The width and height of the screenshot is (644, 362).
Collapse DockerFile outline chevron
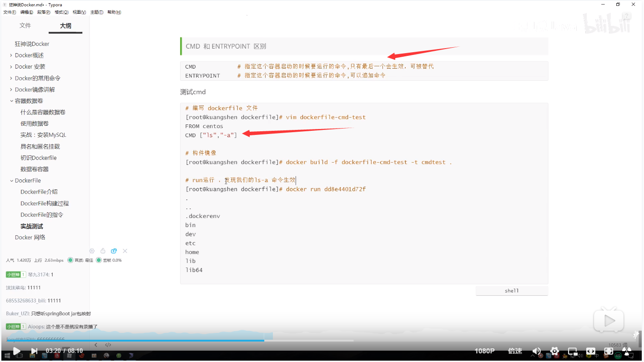(x=11, y=180)
